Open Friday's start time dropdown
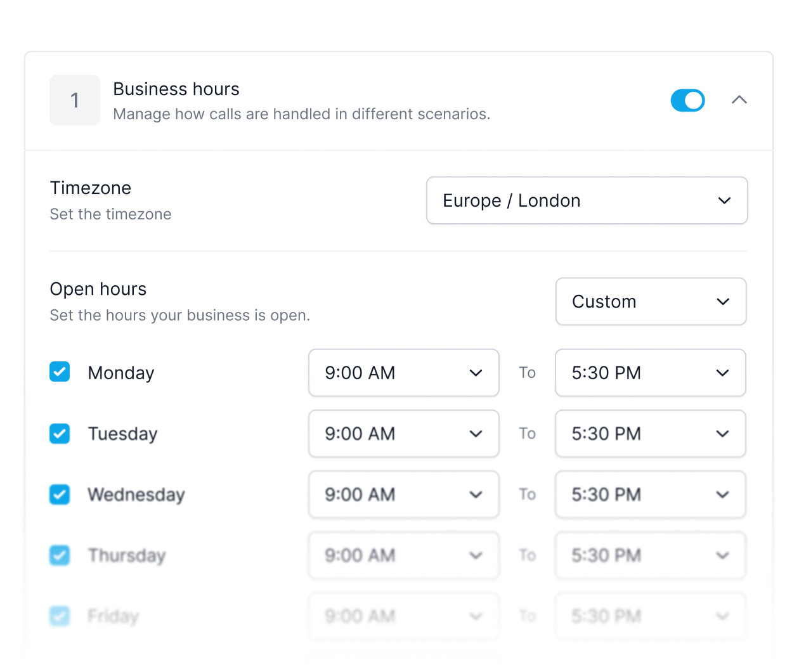799x672 pixels. click(x=403, y=616)
